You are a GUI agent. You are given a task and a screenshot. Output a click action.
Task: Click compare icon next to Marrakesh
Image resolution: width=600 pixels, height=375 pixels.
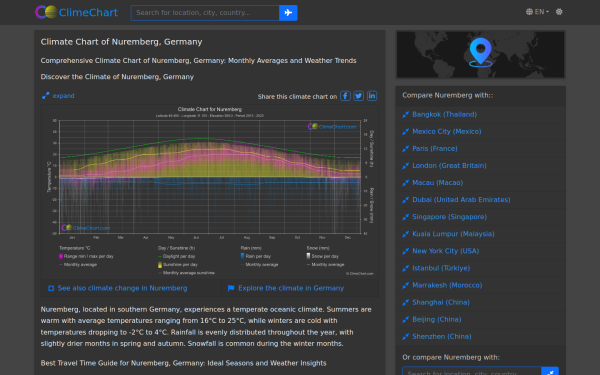tap(406, 285)
